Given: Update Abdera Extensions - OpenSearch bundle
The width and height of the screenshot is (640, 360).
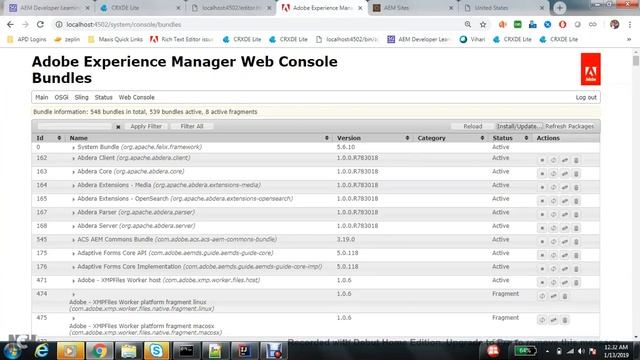Looking at the screenshot, I should pyautogui.click(x=565, y=201).
